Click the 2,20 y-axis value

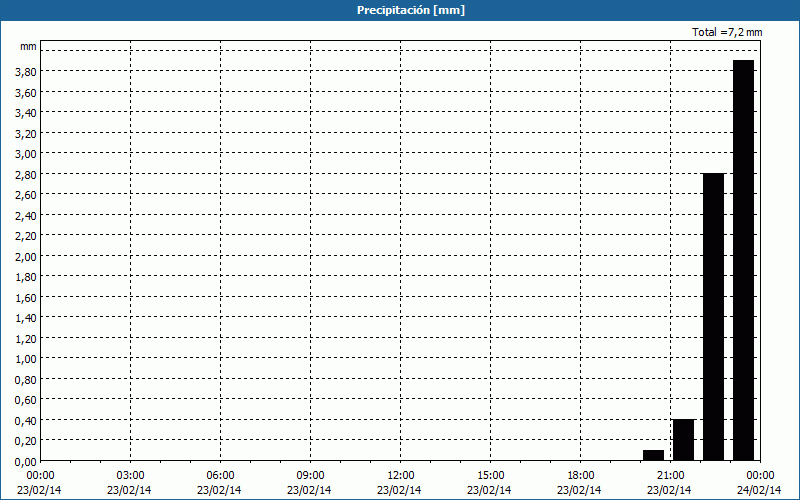26,236
